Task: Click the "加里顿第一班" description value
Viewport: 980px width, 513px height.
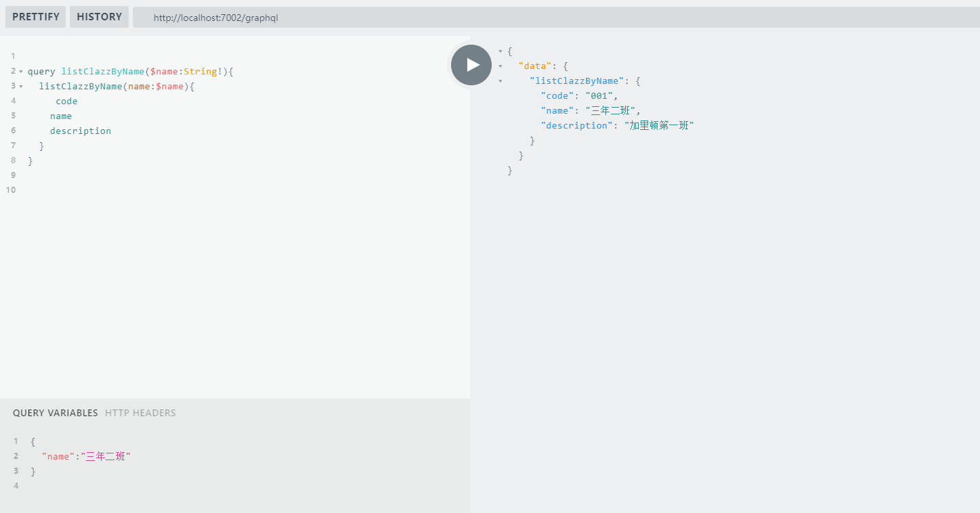Action: 659,125
